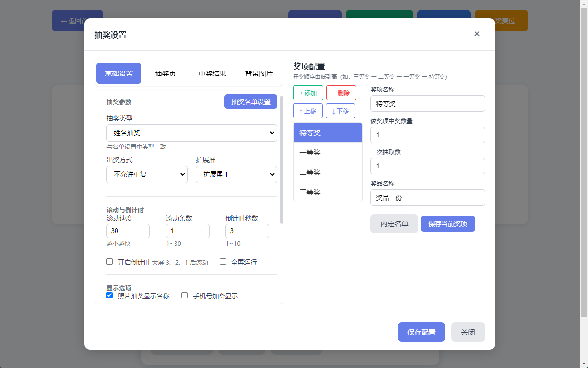Click the 抽奖名单设置 button
The image size is (588, 368).
pos(250,101)
